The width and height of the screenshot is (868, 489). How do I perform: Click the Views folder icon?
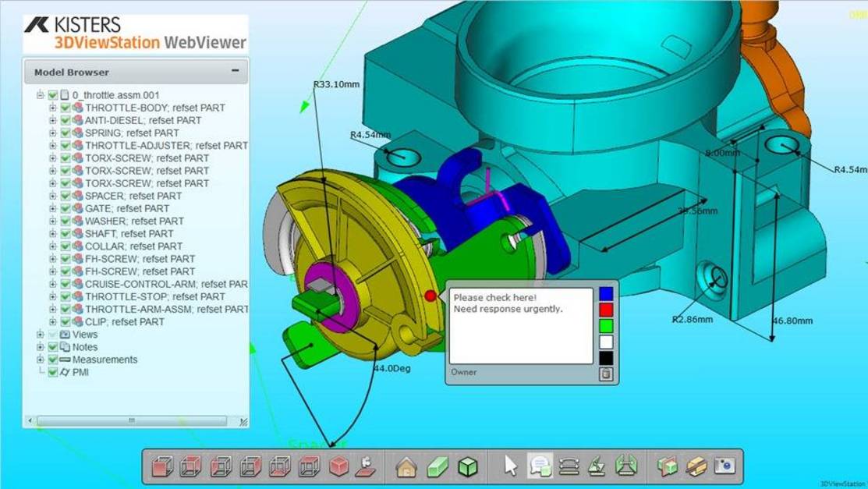pyautogui.click(x=65, y=335)
